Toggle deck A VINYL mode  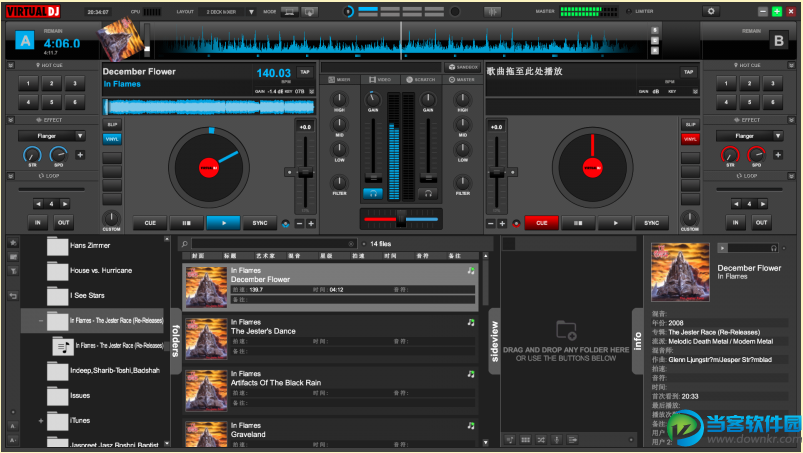coord(112,139)
